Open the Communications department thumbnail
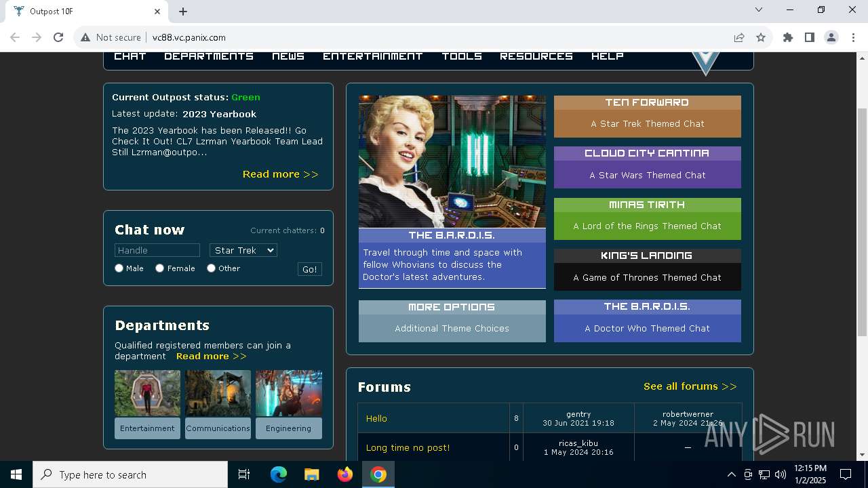 (218, 393)
